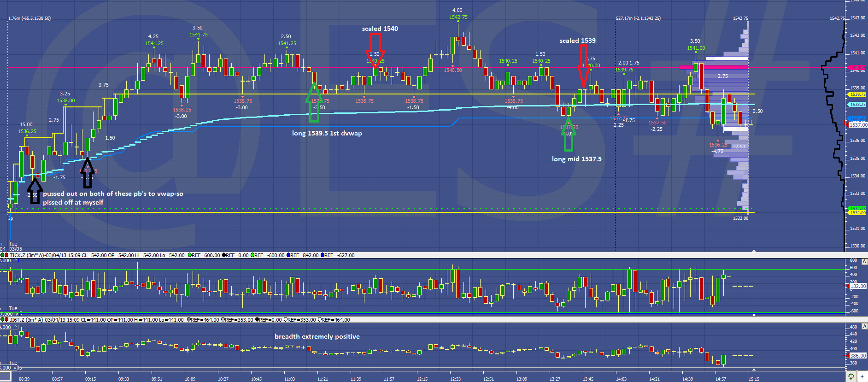Select the 'long 1539.5 1st dvwap' annotation
The image size is (868, 382).
coord(327,133)
